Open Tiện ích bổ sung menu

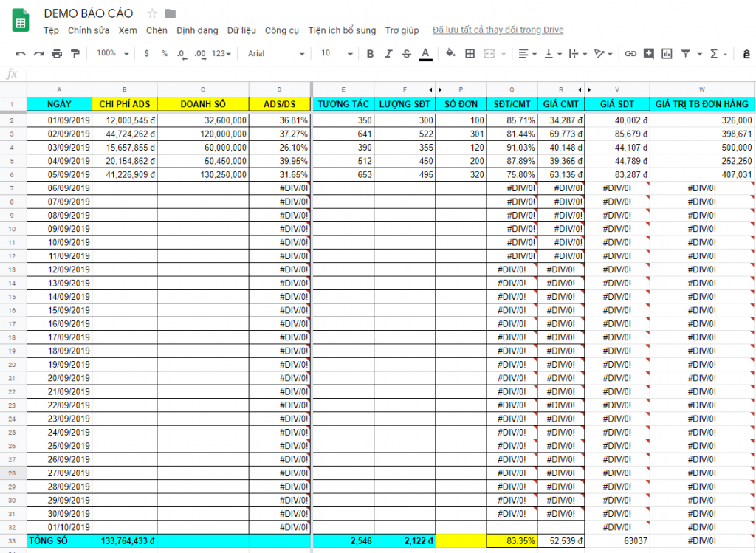click(342, 30)
